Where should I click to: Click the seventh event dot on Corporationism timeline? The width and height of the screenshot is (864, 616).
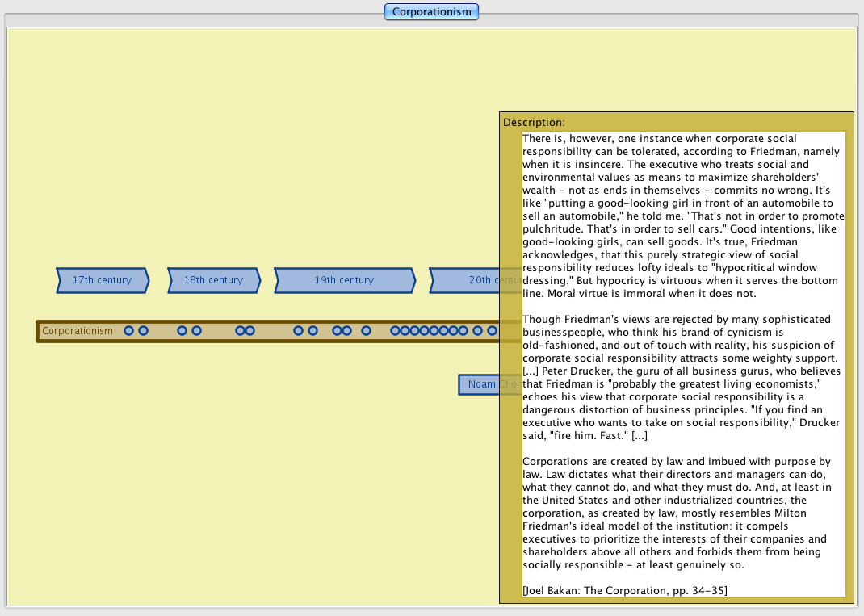click(x=298, y=331)
